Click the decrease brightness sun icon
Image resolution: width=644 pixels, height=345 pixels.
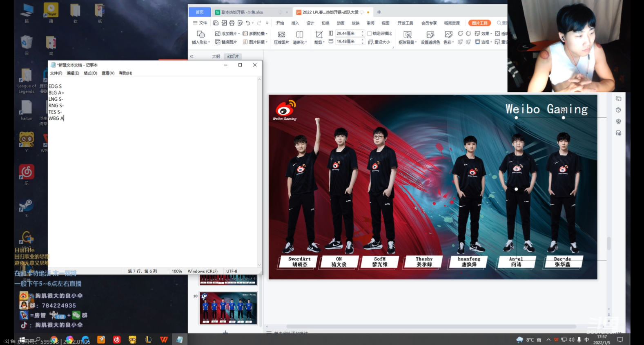[468, 42]
